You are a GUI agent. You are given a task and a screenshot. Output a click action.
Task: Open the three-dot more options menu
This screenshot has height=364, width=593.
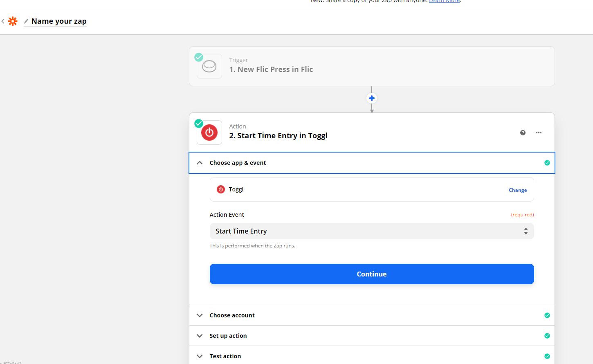pos(539,133)
